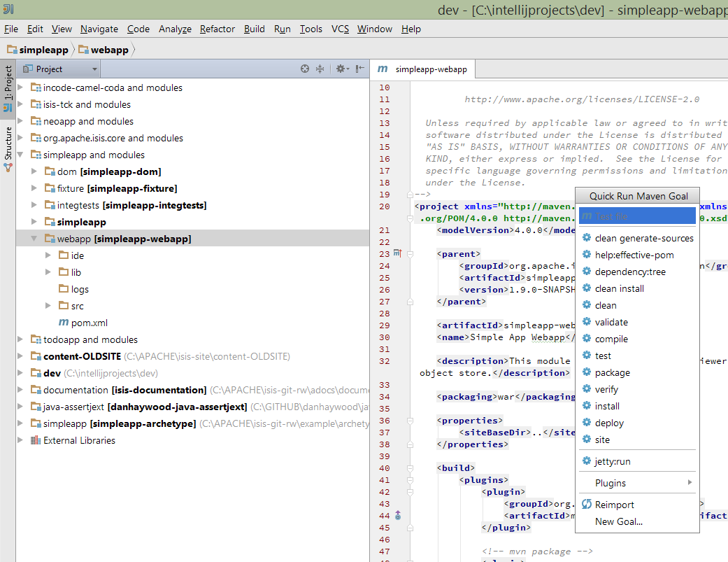Toggle the code fold marker on line 40
The height and width of the screenshot is (562, 728).
410,468
